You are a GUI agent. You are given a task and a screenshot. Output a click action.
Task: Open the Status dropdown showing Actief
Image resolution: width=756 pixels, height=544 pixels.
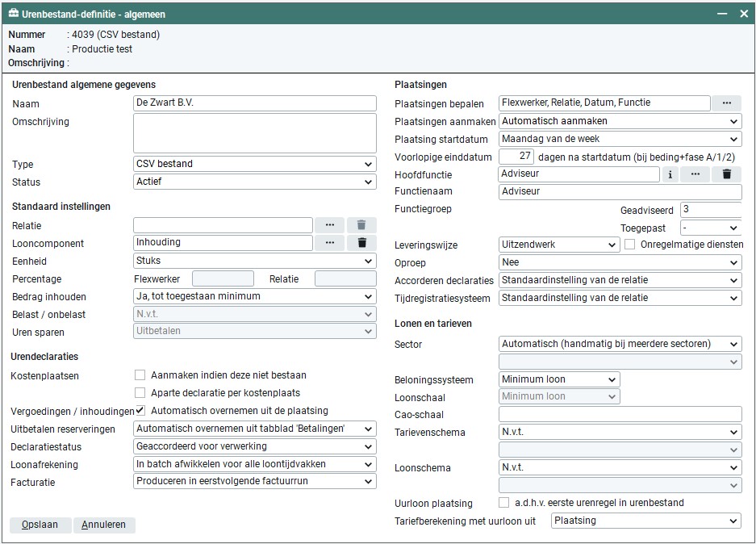255,182
